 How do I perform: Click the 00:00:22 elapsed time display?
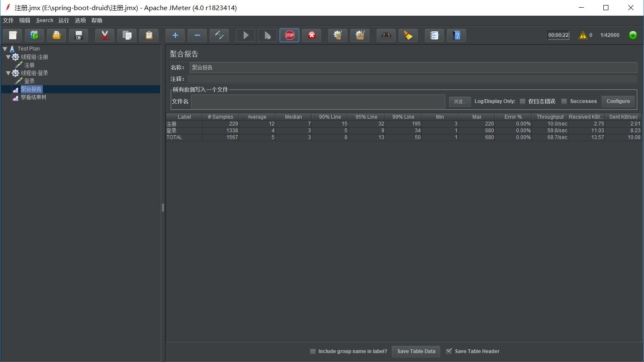(558, 35)
